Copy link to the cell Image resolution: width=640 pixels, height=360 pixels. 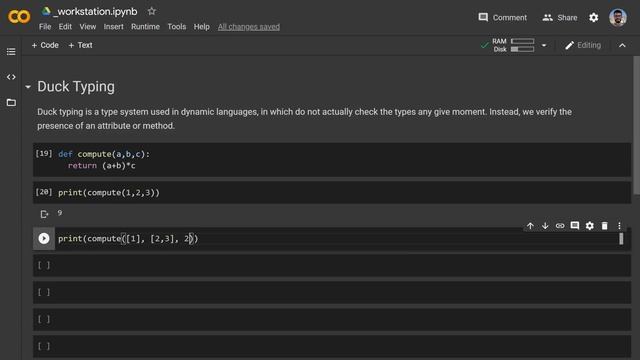coord(560,226)
